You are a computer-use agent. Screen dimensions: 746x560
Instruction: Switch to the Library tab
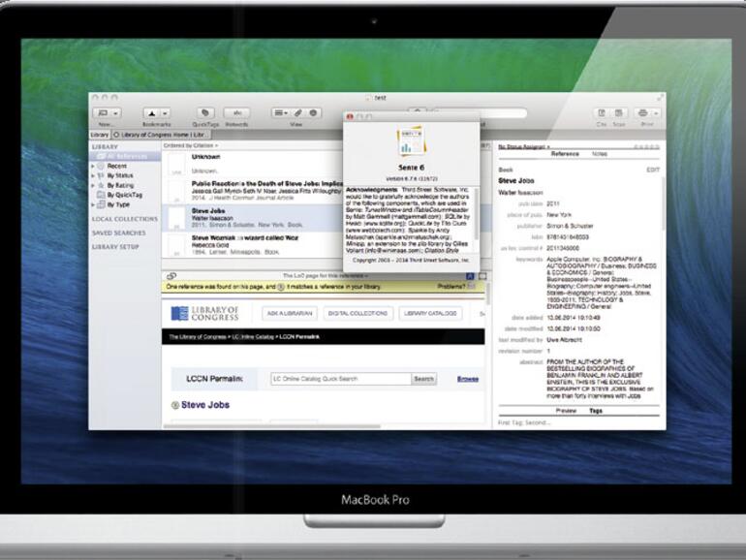pos(100,135)
